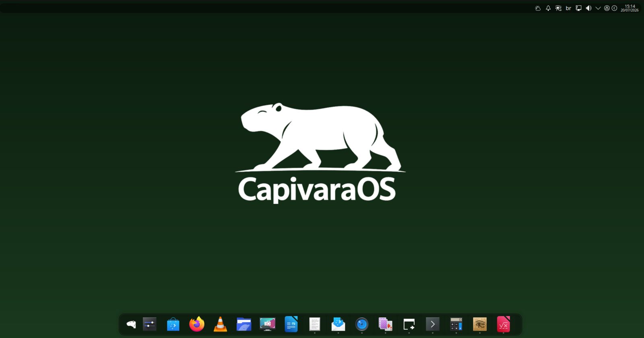Click the Eye of Horus tray icon
Image resolution: width=644 pixels, height=338 pixels.
coord(558,8)
